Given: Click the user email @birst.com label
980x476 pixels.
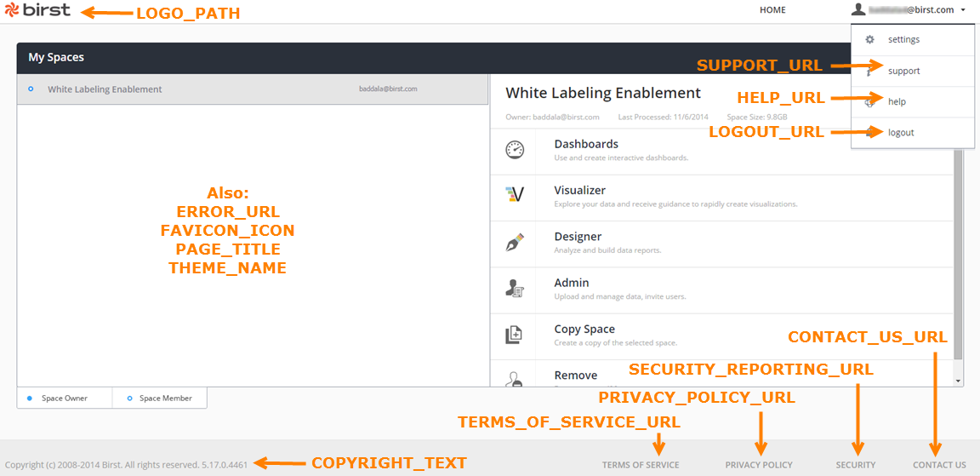Looking at the screenshot, I should pyautogui.click(x=911, y=10).
